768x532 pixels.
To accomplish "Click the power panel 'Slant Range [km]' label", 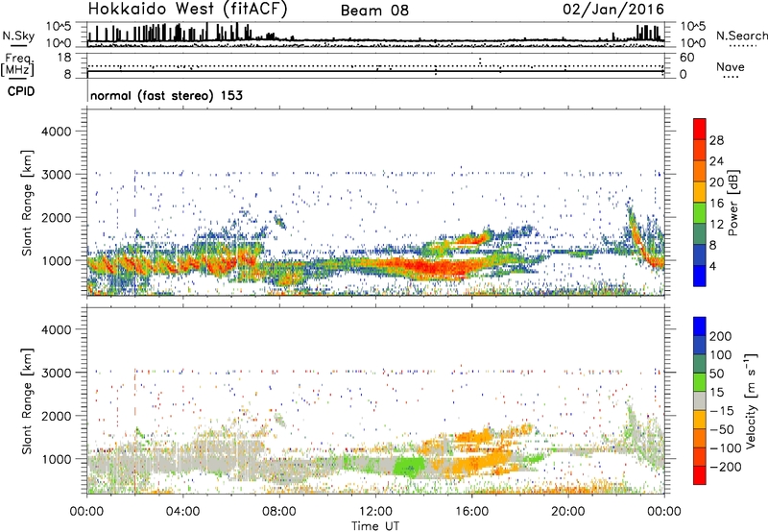I will pos(27,203).
